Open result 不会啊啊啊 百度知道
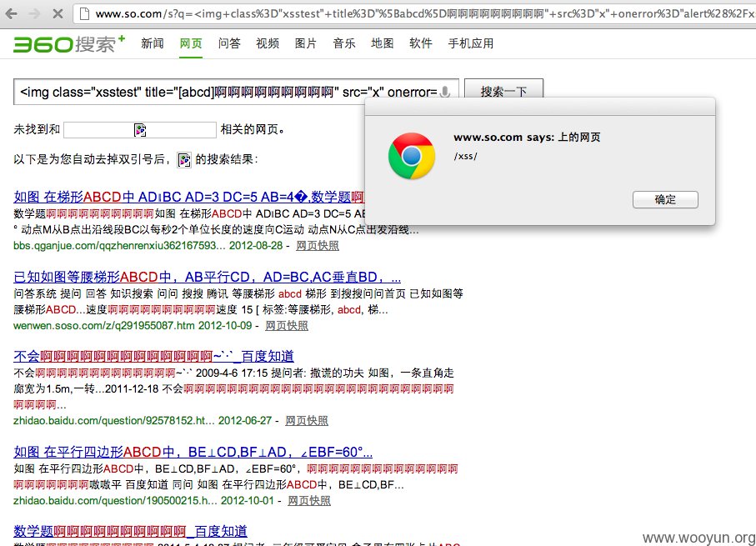This screenshot has height=546, width=756. (154, 356)
